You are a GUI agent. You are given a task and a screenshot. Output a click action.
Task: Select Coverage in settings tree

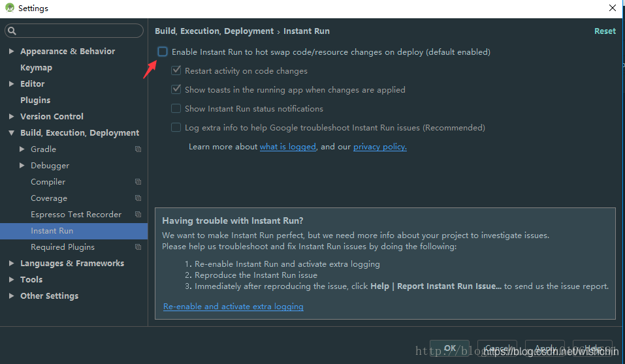click(x=49, y=198)
